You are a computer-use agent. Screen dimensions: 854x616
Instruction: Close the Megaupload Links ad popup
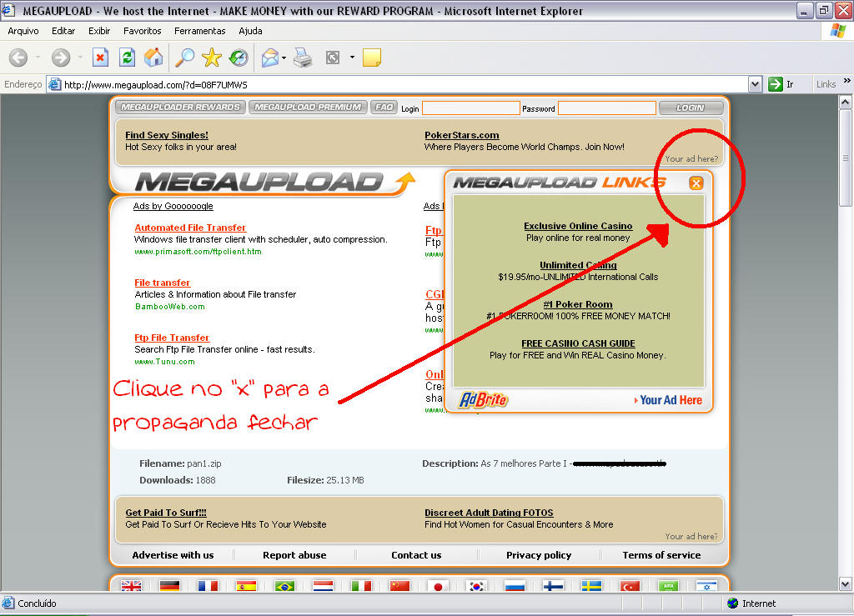tap(696, 183)
